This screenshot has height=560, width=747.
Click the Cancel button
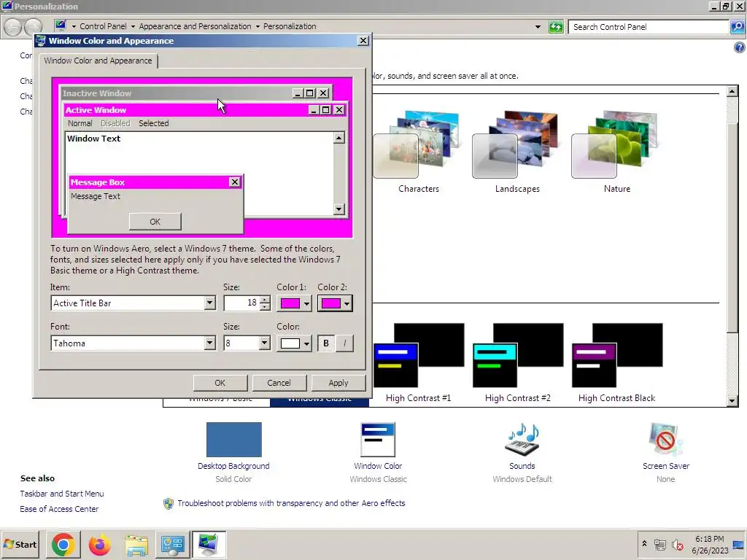click(279, 383)
